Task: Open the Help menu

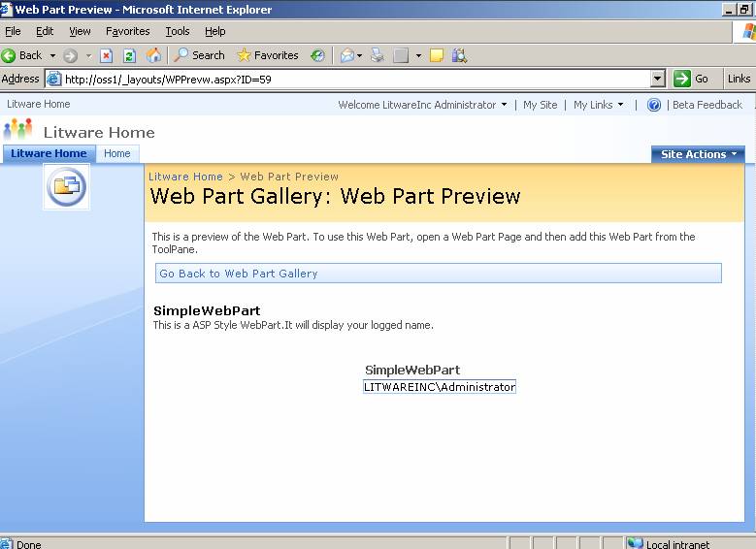Action: click(x=215, y=31)
